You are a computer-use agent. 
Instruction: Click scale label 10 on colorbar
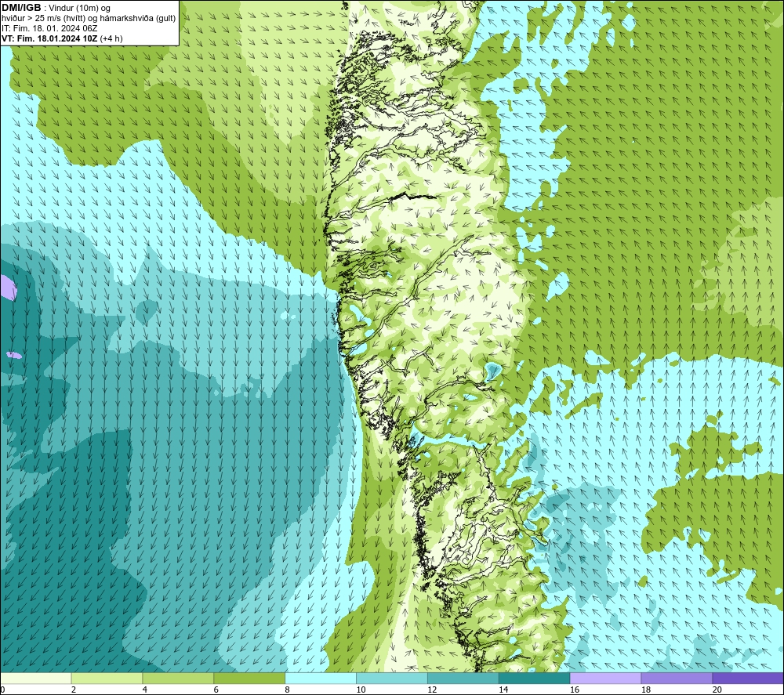point(361,690)
